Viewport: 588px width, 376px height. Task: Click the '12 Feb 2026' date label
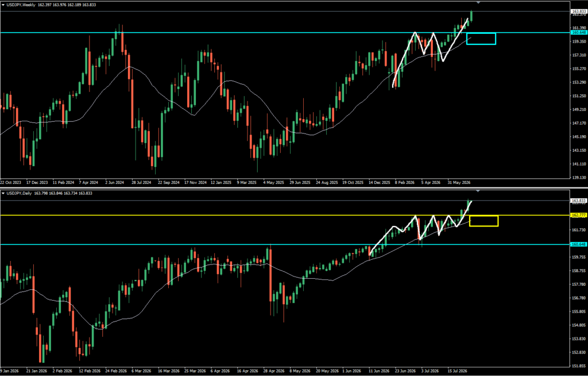[x=90, y=371]
